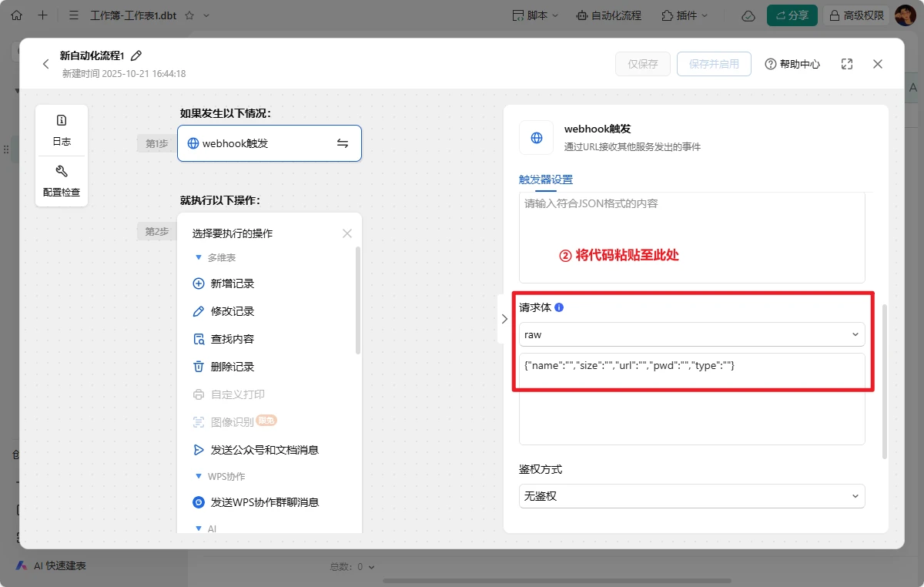Select the 删除记录 action
The width and height of the screenshot is (924, 587).
pyautogui.click(x=232, y=367)
